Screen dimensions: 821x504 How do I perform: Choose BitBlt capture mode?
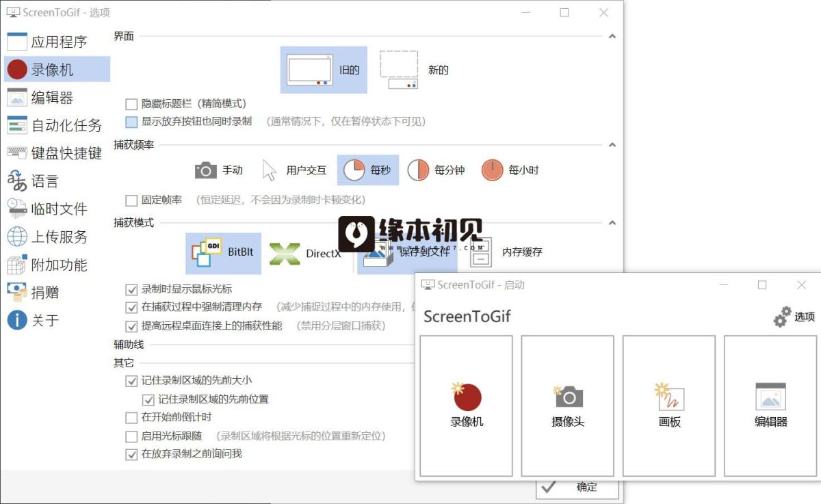(223, 253)
